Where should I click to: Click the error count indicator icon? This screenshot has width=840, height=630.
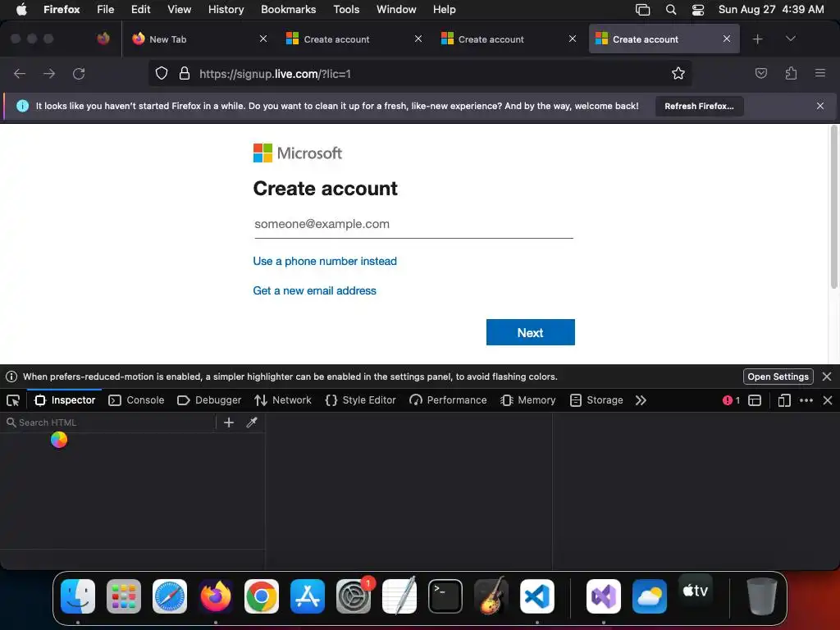(x=731, y=400)
